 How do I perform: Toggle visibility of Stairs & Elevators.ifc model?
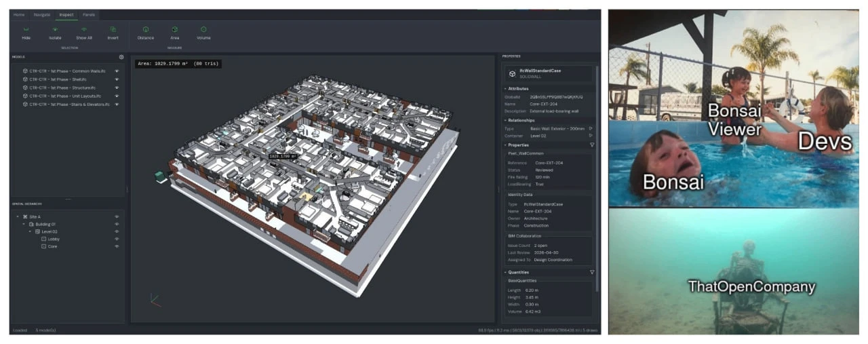[x=117, y=104]
